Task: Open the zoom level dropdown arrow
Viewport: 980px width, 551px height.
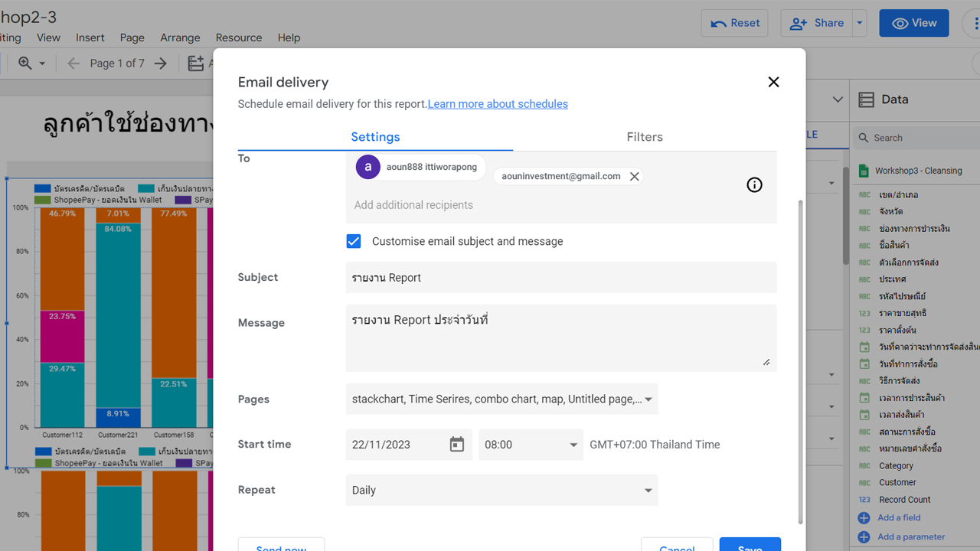Action: (x=42, y=64)
